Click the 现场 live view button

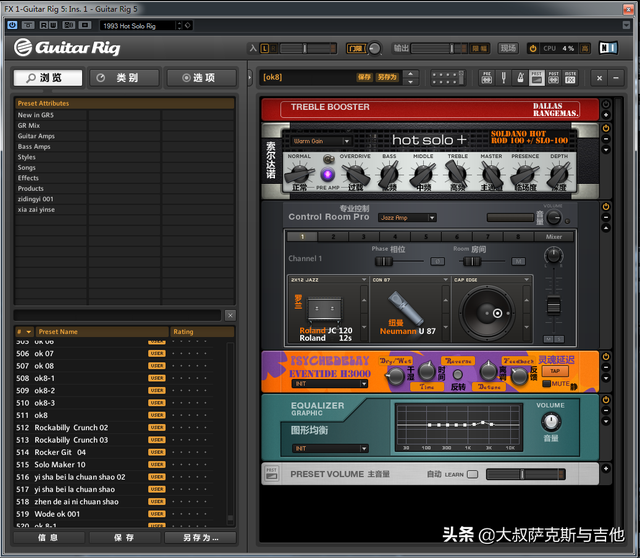(x=508, y=49)
